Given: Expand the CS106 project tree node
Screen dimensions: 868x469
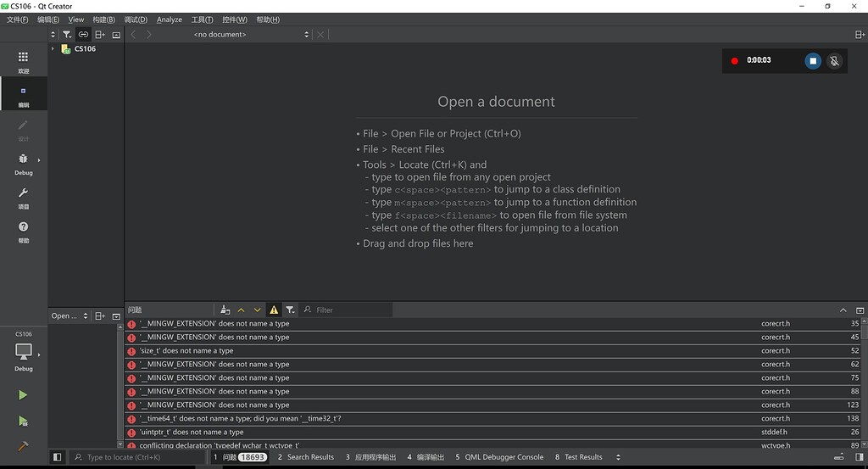Looking at the screenshot, I should click(x=53, y=48).
